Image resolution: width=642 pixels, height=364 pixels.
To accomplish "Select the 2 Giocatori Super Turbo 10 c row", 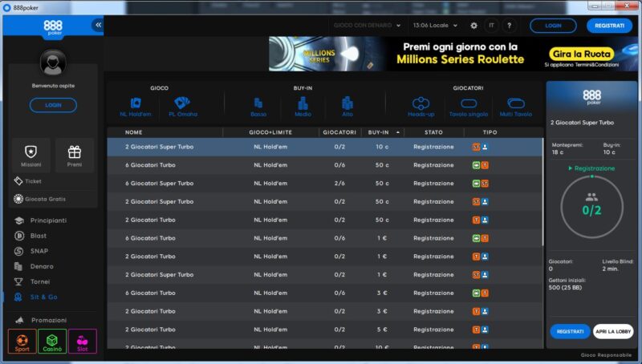I will pos(325,147).
